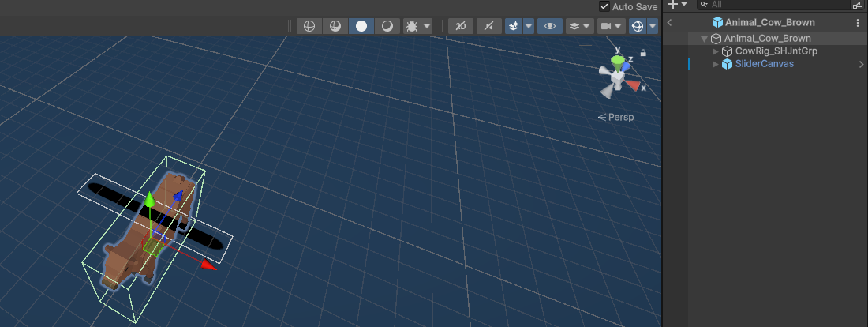
Task: Uncheck the Auto Save checkbox
Action: [604, 6]
